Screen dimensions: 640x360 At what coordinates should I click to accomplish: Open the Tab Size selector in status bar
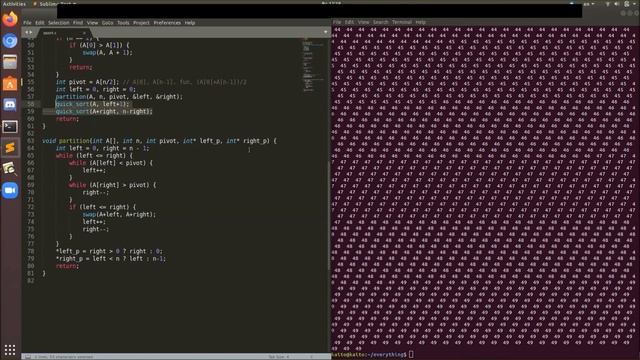point(279,357)
